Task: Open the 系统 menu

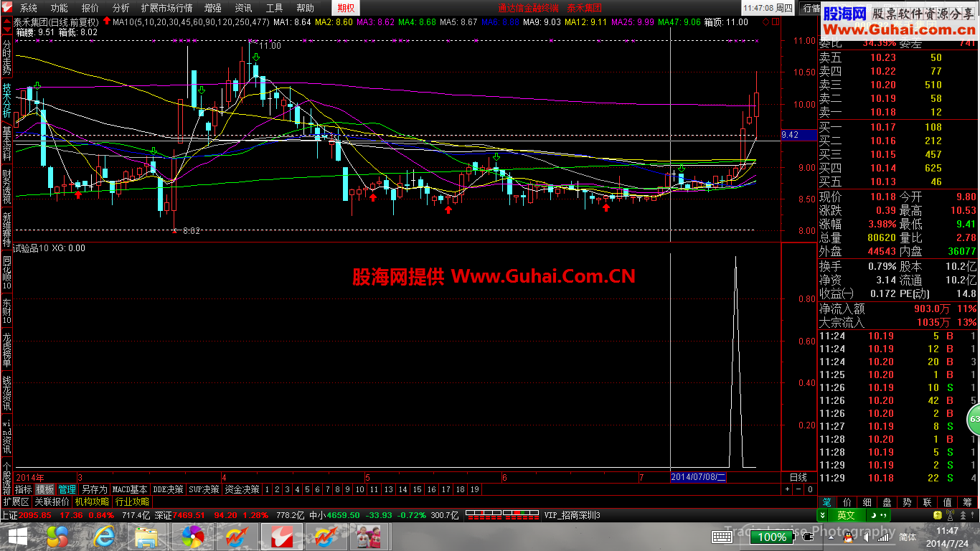Action: pos(29,9)
